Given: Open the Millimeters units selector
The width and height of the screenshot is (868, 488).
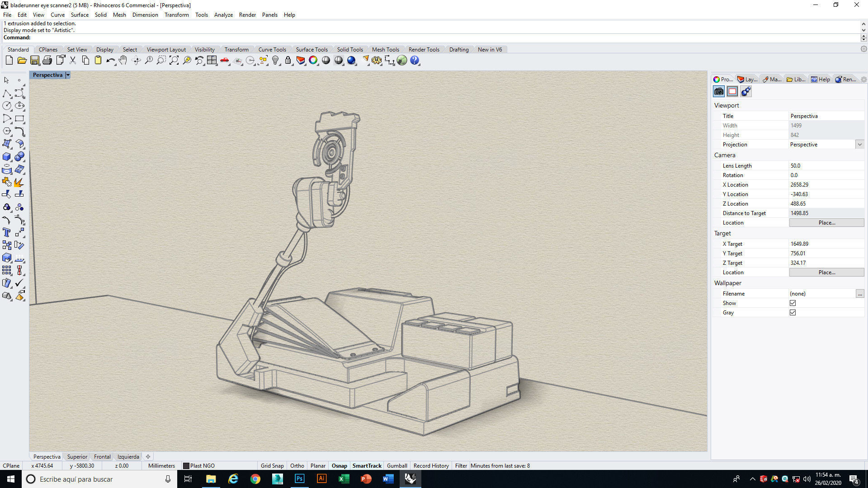Looking at the screenshot, I should pyautogui.click(x=161, y=466).
